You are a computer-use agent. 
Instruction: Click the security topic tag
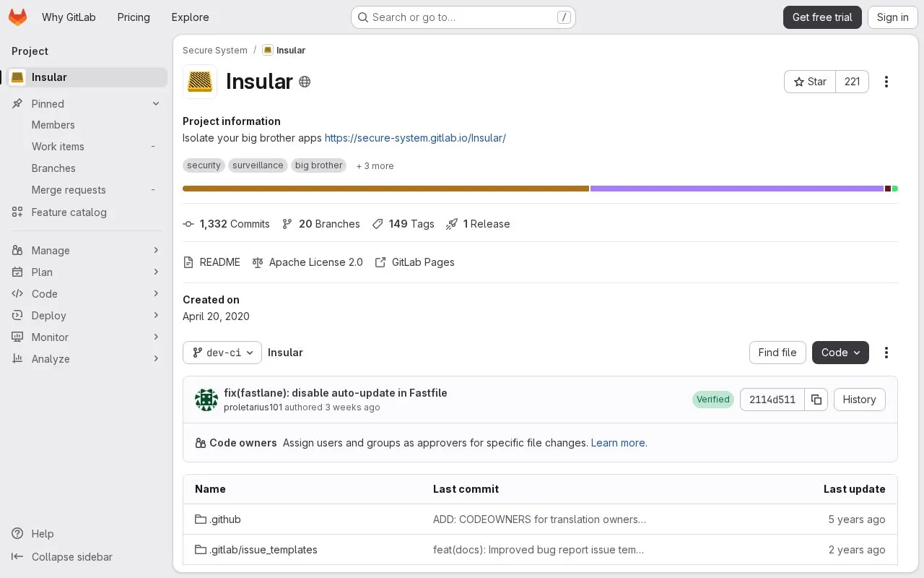coord(204,165)
